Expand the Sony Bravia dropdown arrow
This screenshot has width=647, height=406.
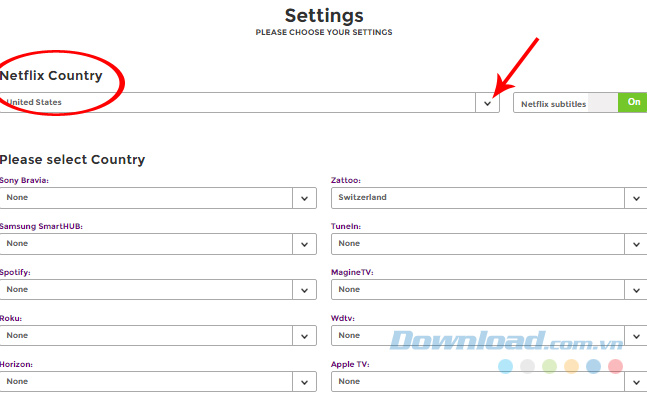tap(305, 198)
